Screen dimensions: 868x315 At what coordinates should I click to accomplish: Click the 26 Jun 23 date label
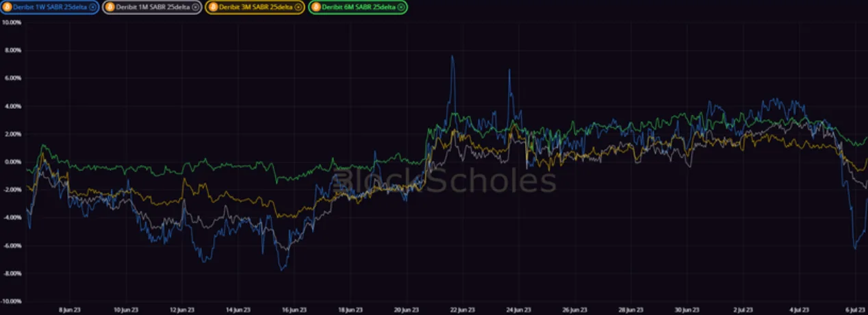click(576, 309)
